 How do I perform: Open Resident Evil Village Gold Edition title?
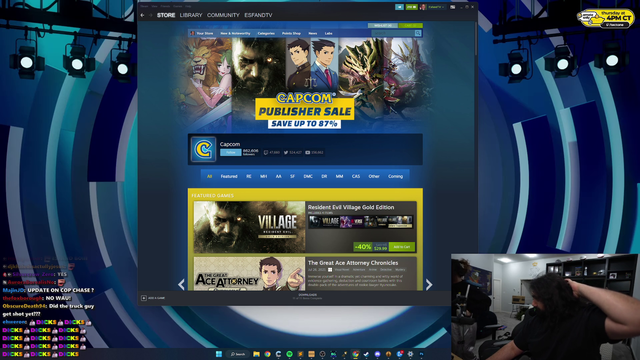351,207
